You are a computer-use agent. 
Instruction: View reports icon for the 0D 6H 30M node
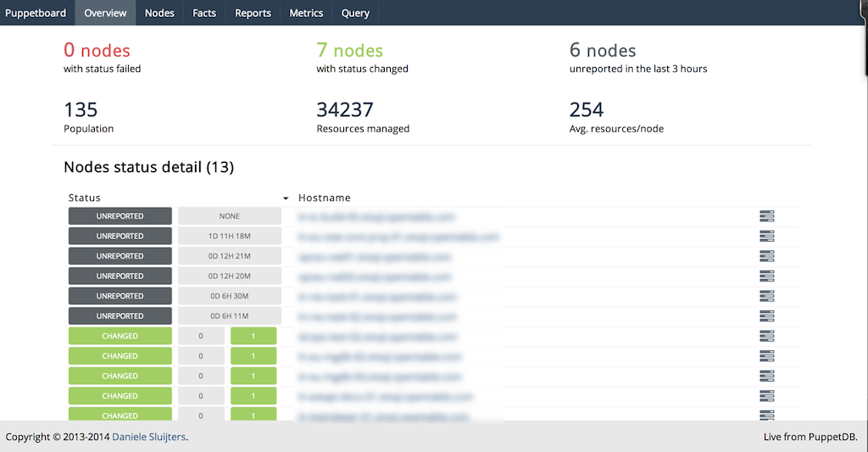coord(767,296)
